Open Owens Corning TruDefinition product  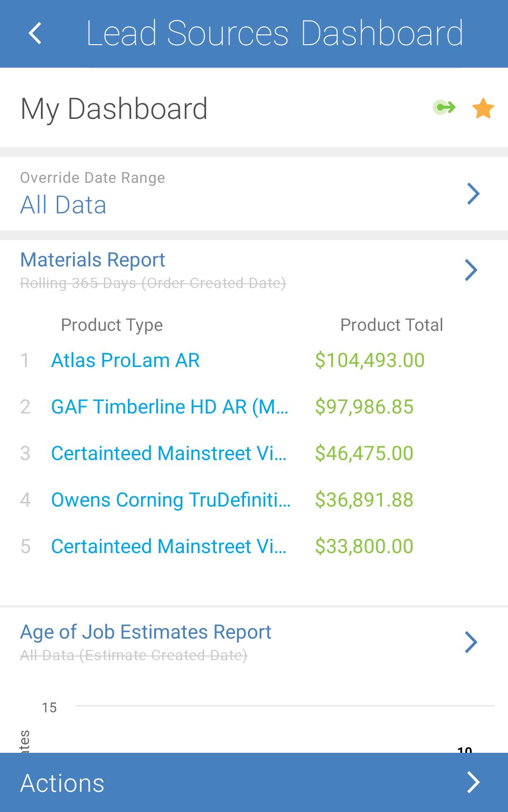[171, 500]
